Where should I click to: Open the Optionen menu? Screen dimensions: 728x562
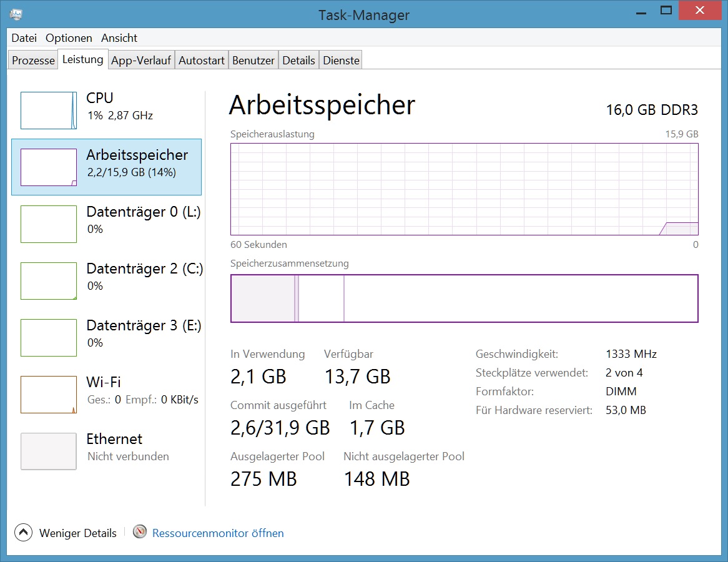[x=69, y=38]
